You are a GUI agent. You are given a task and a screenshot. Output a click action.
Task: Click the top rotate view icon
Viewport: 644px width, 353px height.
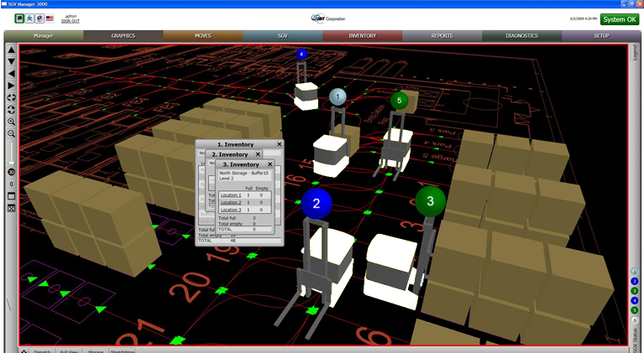pos(12,97)
